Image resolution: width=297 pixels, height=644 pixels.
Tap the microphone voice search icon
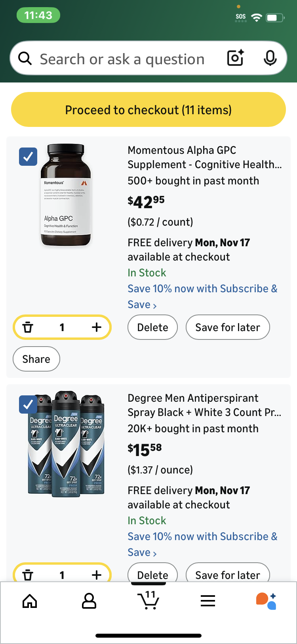coord(270,58)
